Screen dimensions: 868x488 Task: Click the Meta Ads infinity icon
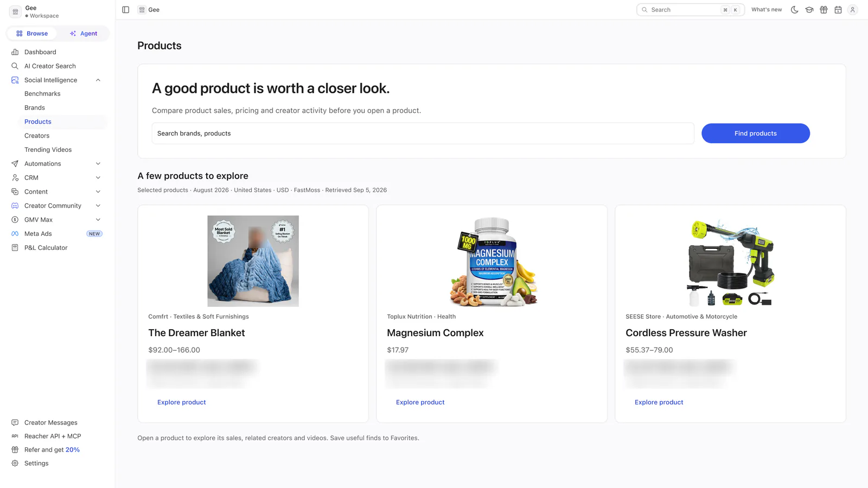point(15,234)
